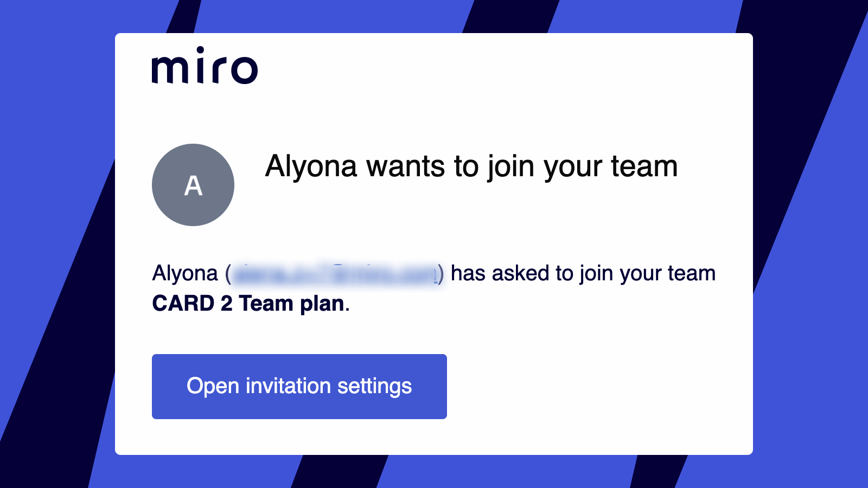Click the name 'Alyona' in the body paragraph
The height and width of the screenshot is (488, 868).
185,273
